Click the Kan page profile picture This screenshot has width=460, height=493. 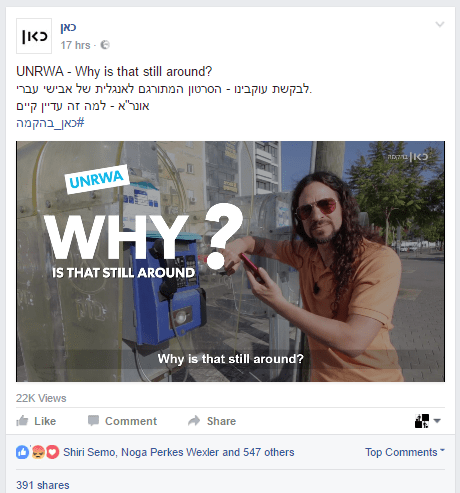34,36
